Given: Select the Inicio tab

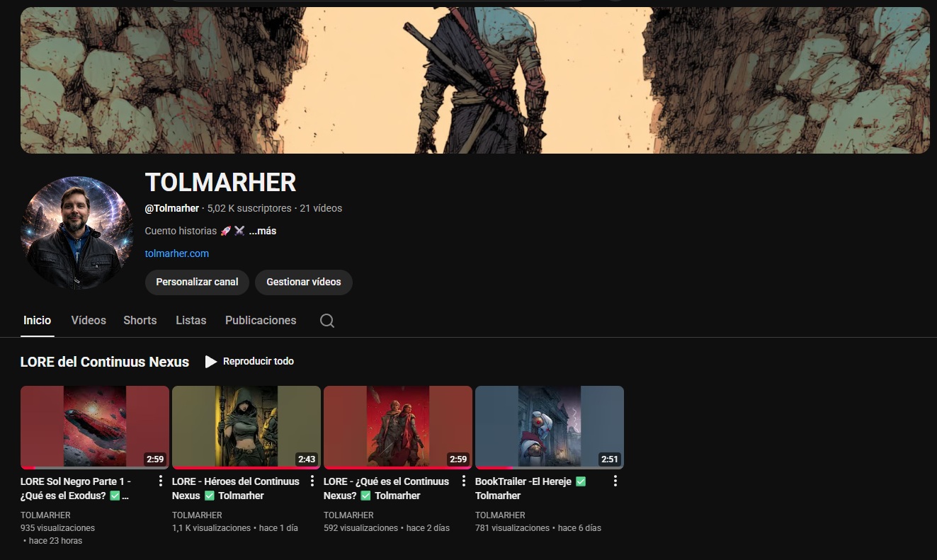Looking at the screenshot, I should click(37, 321).
